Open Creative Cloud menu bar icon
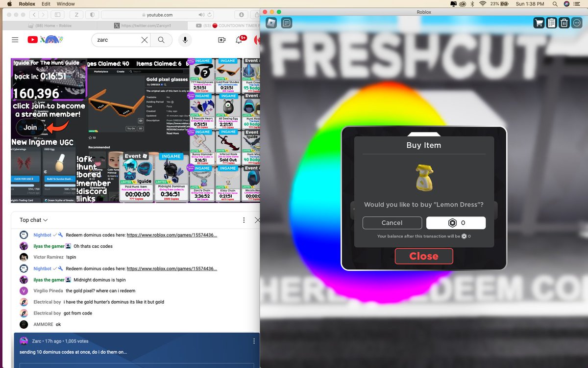The image size is (588, 368). 462,3
